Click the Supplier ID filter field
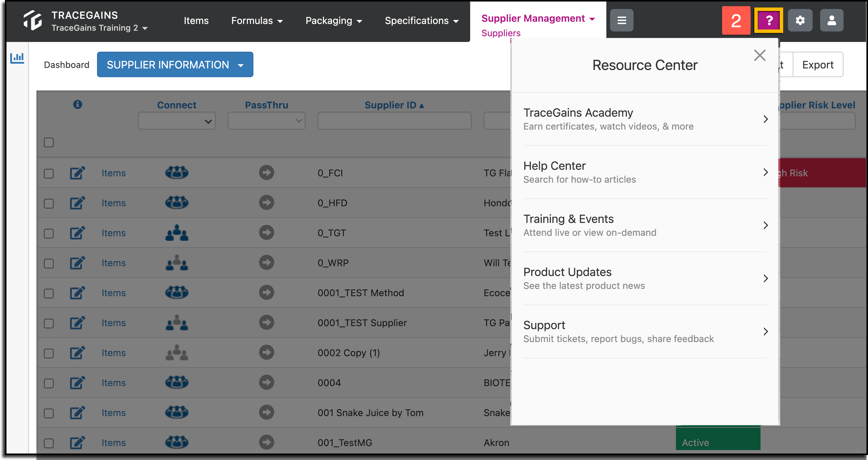 point(394,121)
